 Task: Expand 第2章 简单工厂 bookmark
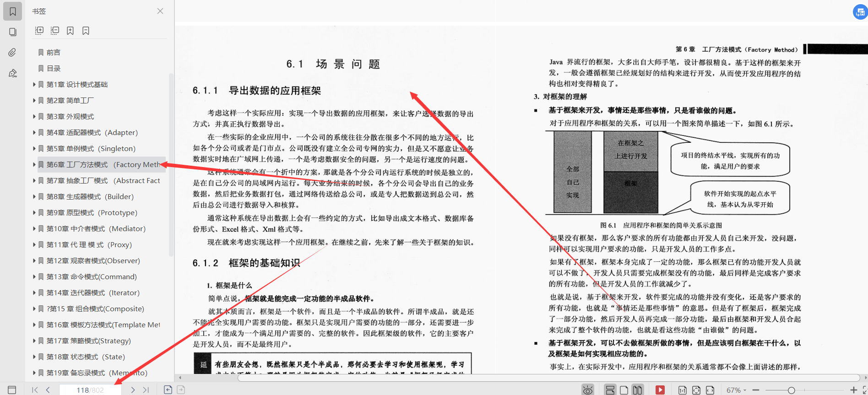(x=34, y=100)
